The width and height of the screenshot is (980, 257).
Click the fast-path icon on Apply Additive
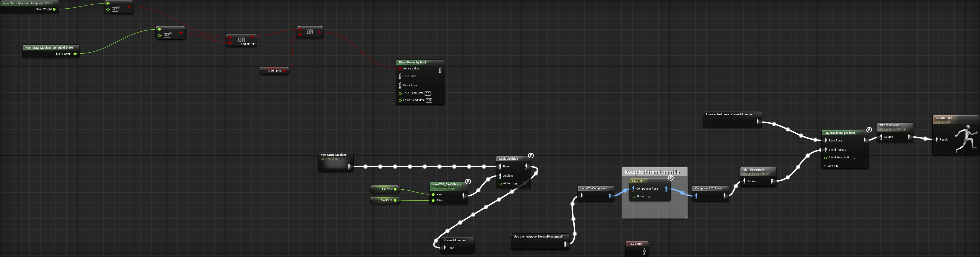(x=531, y=156)
